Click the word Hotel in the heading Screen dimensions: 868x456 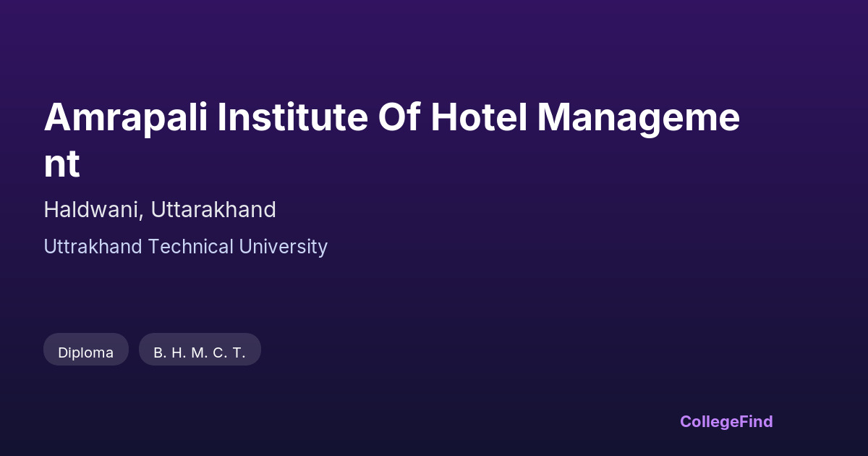coord(478,117)
